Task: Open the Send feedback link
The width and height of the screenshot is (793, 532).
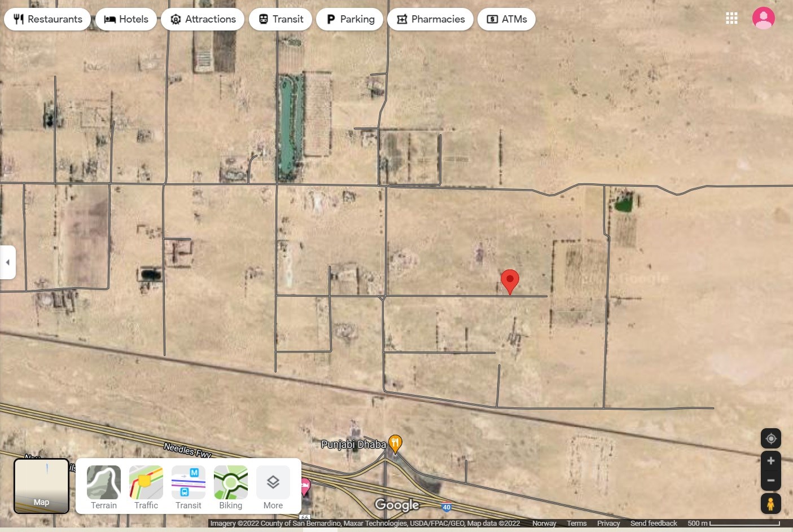Action: tap(653, 524)
